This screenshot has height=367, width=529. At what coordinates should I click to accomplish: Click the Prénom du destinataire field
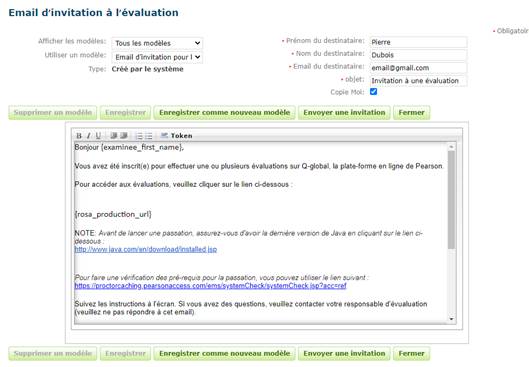[x=418, y=42]
